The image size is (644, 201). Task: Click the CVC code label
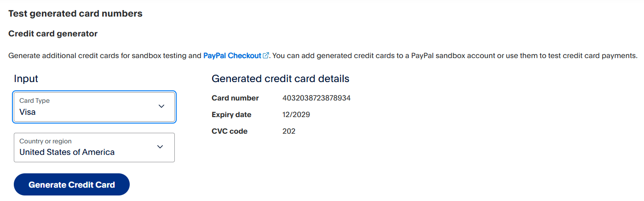coord(230,131)
